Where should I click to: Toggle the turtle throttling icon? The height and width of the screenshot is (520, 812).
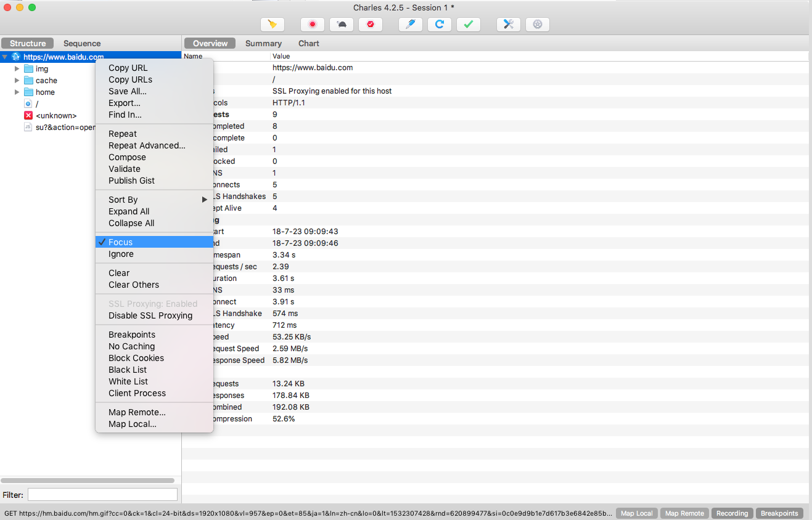342,24
